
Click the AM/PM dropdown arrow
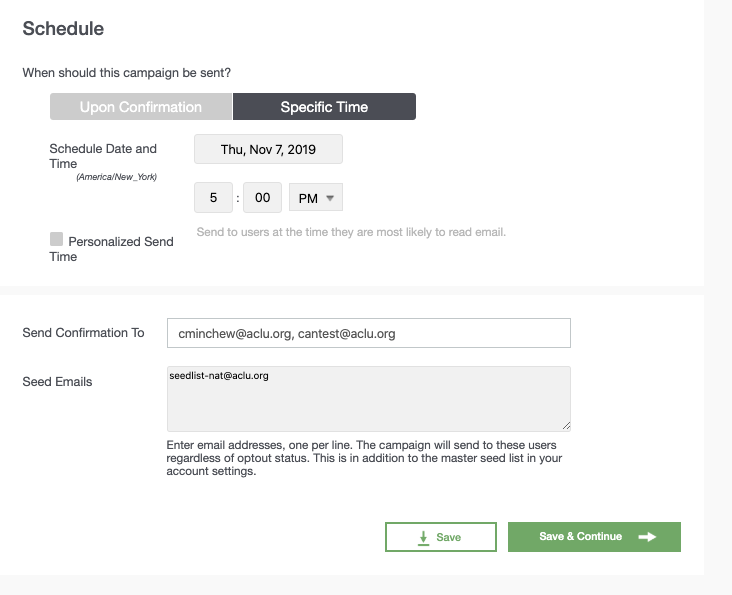pyautogui.click(x=330, y=198)
